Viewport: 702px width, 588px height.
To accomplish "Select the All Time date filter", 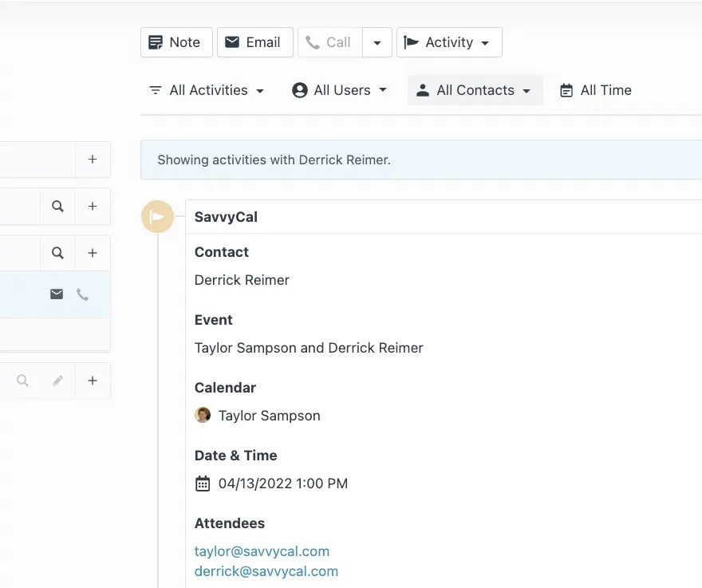I will [x=595, y=90].
